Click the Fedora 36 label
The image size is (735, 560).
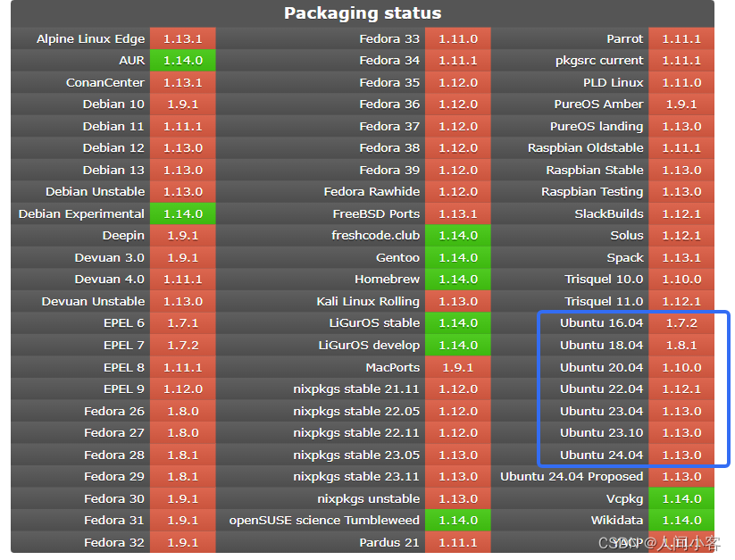pyautogui.click(x=389, y=104)
